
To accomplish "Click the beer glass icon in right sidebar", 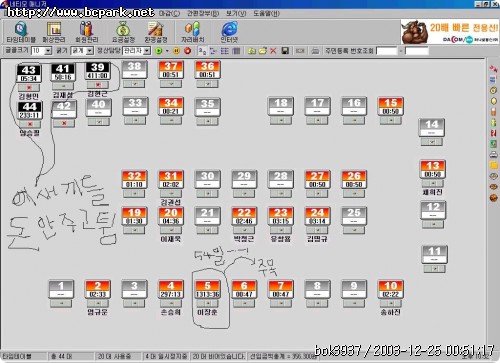I will click(x=494, y=112).
